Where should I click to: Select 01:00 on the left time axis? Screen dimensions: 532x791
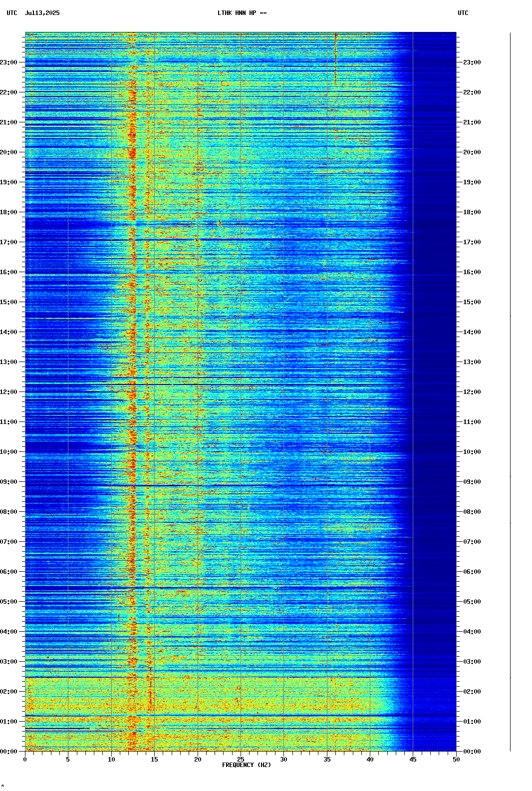pos(8,722)
